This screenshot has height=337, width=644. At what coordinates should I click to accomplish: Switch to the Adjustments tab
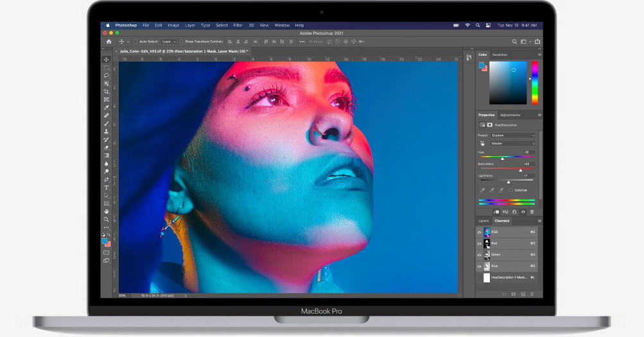[510, 115]
